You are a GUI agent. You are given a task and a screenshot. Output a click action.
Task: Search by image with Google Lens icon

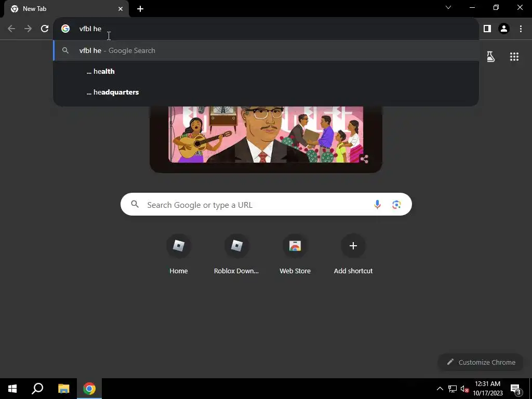click(396, 204)
